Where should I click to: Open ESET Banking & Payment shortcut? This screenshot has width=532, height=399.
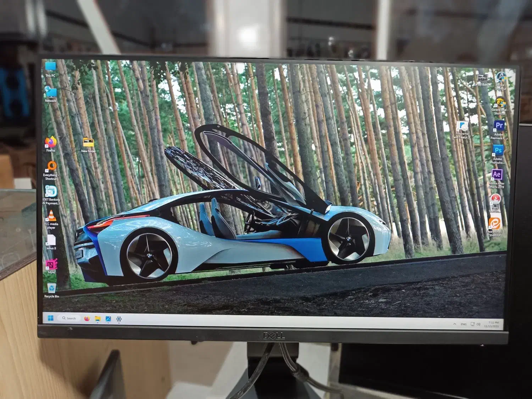pos(51,195)
